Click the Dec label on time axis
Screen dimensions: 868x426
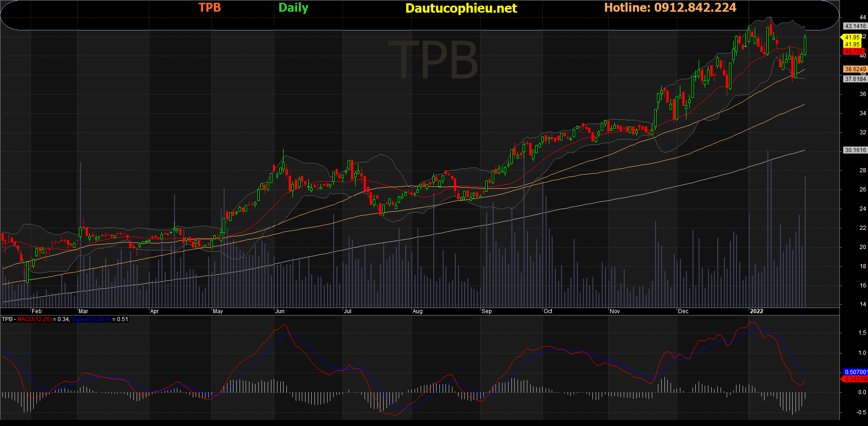tap(683, 311)
